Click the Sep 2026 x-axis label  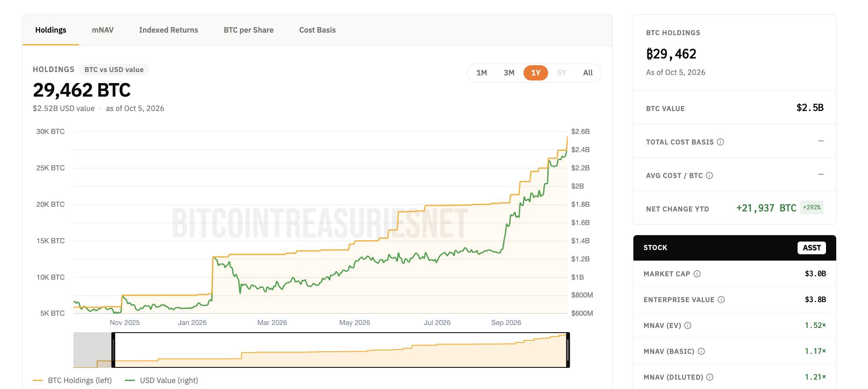(506, 323)
